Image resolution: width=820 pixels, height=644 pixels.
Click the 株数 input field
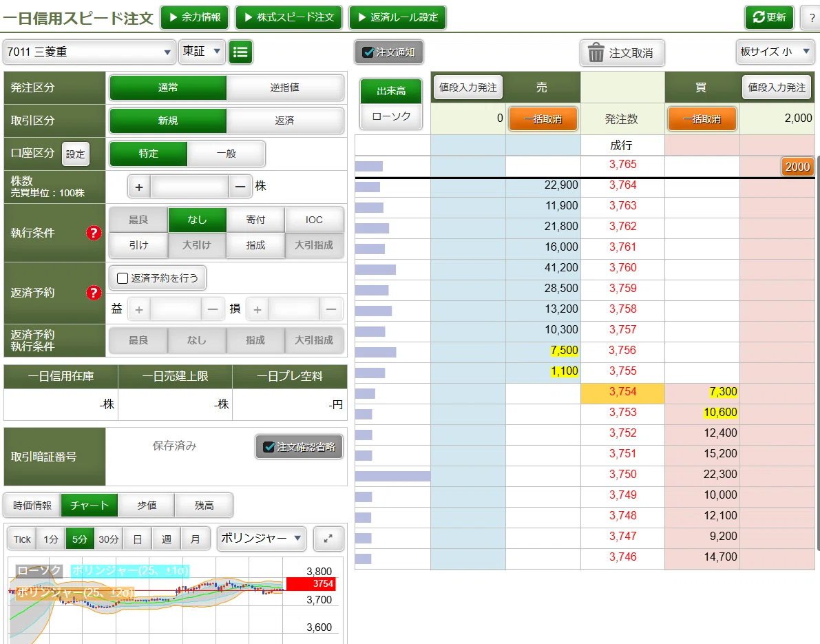190,187
